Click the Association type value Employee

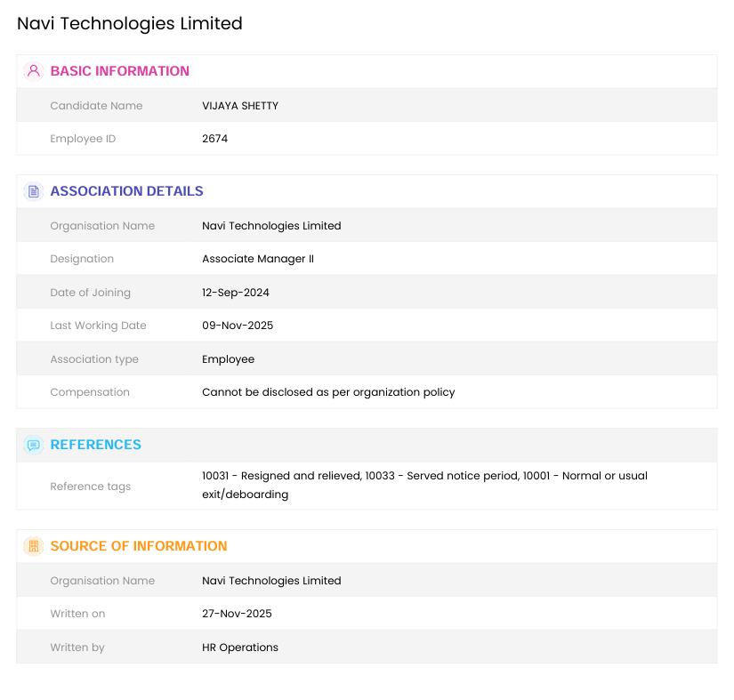click(x=228, y=359)
